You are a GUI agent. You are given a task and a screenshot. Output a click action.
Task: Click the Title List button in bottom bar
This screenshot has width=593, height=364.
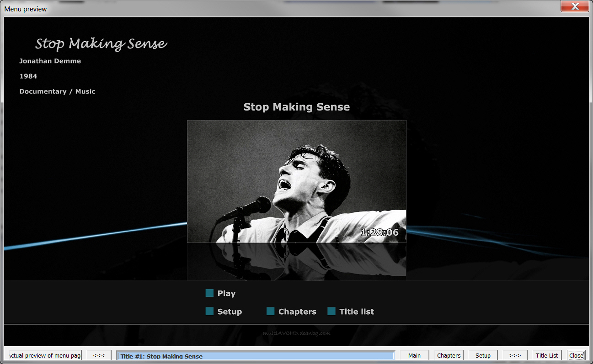click(x=547, y=355)
